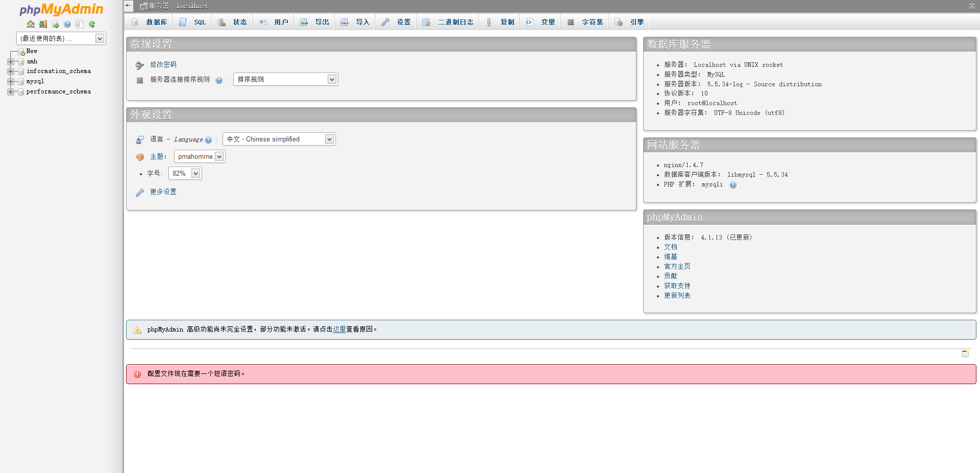Click the 更多设置 more settings link

[163, 192]
